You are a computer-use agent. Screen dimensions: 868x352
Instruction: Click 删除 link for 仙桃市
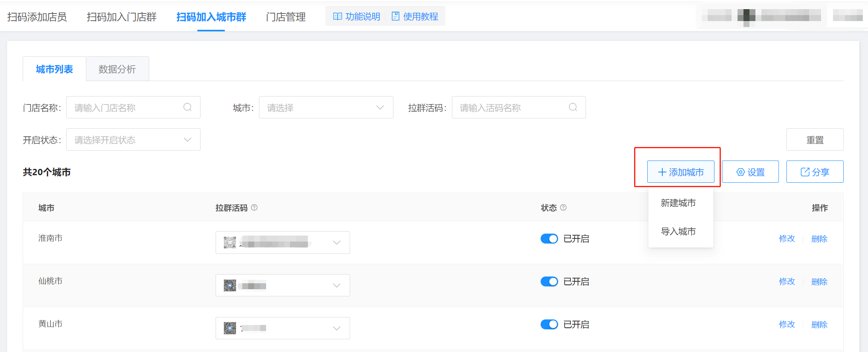[x=819, y=282]
